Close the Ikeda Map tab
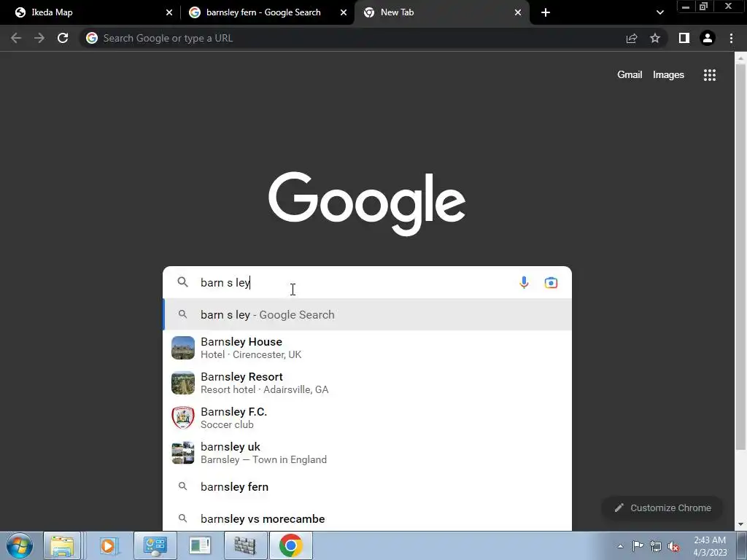 coord(169,12)
